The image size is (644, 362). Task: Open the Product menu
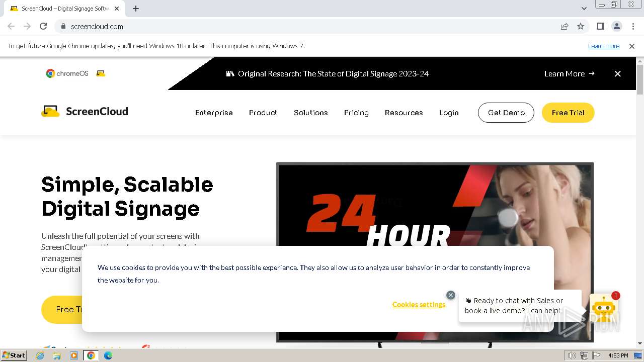(263, 113)
